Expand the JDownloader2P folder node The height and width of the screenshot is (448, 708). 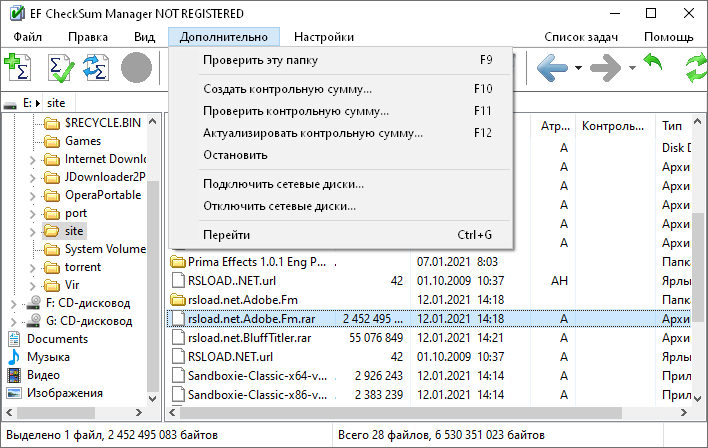click(x=33, y=177)
